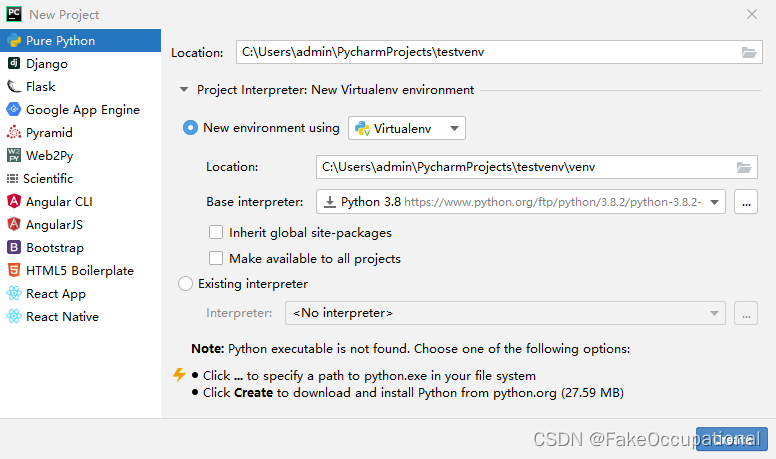776x459 pixels.
Task: Choose Flask in the project list
Action: click(80, 87)
